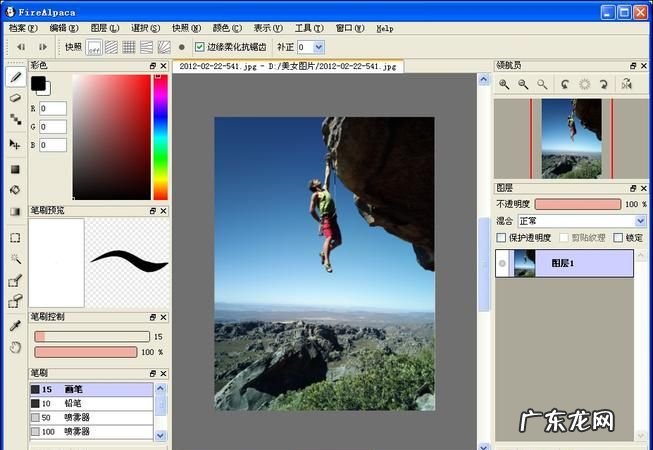Viewport: 653px width, 450px height.
Task: Open the 混合 blend mode dropdown
Action: tap(581, 221)
